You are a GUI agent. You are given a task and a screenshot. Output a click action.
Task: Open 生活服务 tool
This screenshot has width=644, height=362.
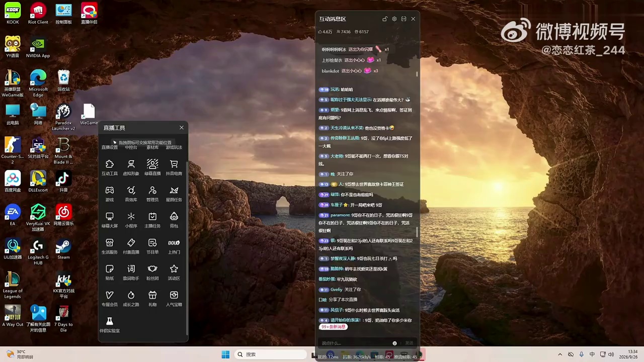110,246
